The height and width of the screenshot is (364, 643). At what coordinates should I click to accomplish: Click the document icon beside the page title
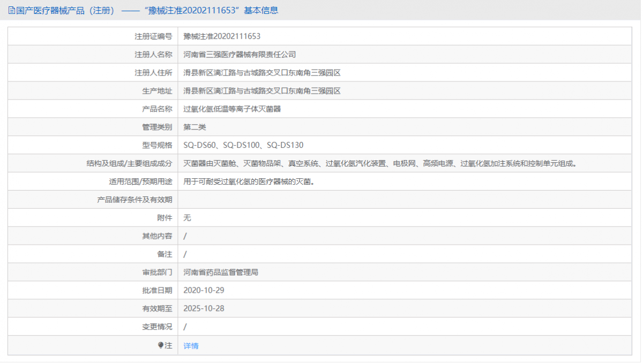click(x=12, y=10)
